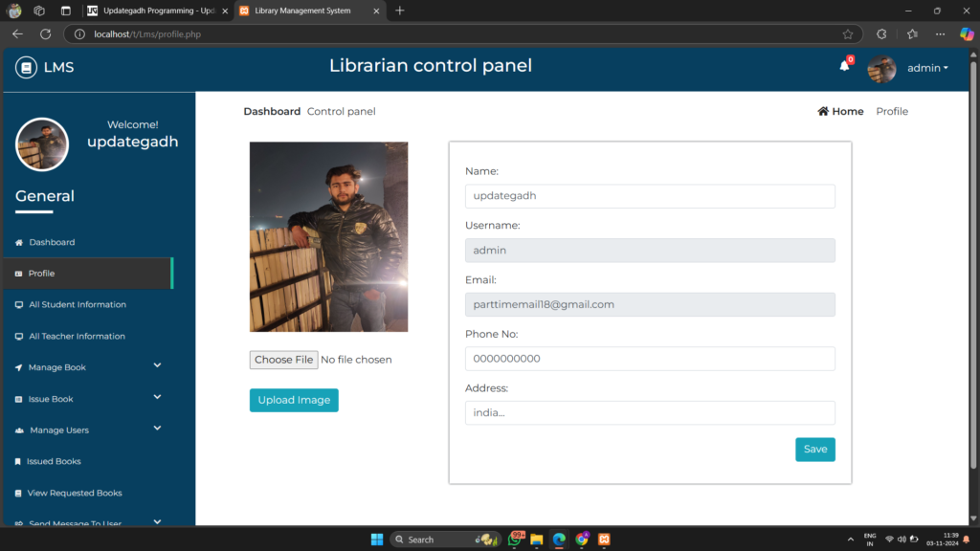980x551 pixels.
Task: Open browser tab actions menu
Action: (x=66, y=11)
